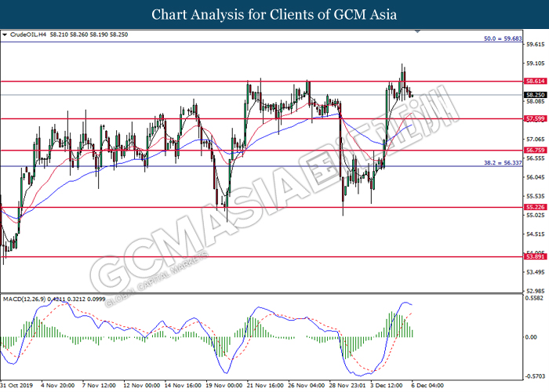
Task: Click the MACD scale value -0.5703
Action: pyautogui.click(x=536, y=376)
